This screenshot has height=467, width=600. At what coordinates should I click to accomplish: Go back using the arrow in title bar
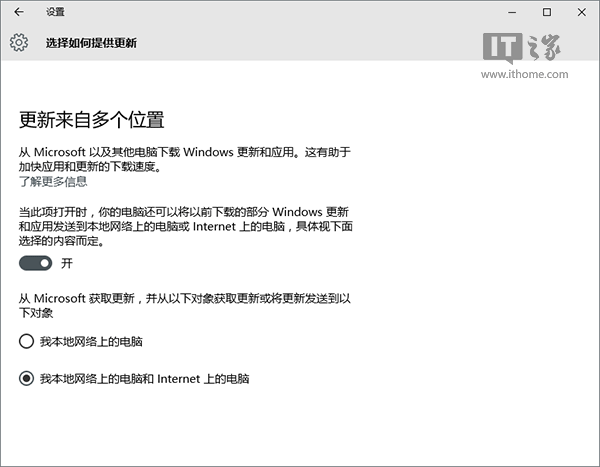click(x=19, y=12)
